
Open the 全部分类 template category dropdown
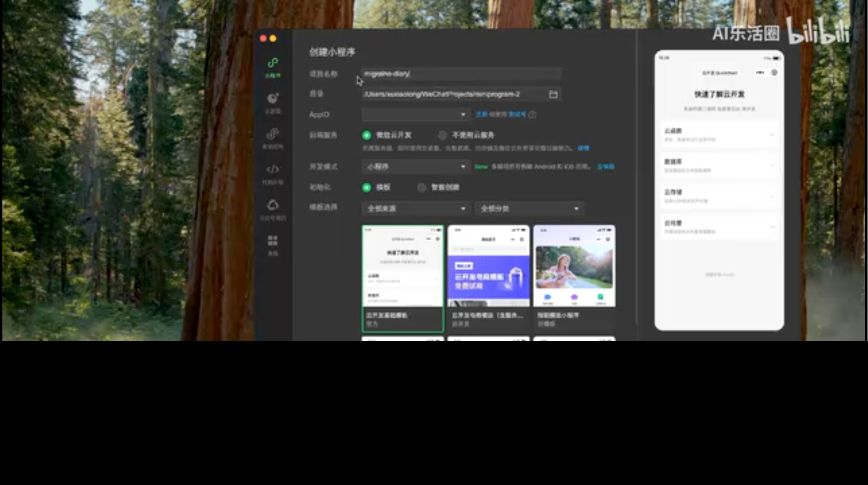(529, 208)
